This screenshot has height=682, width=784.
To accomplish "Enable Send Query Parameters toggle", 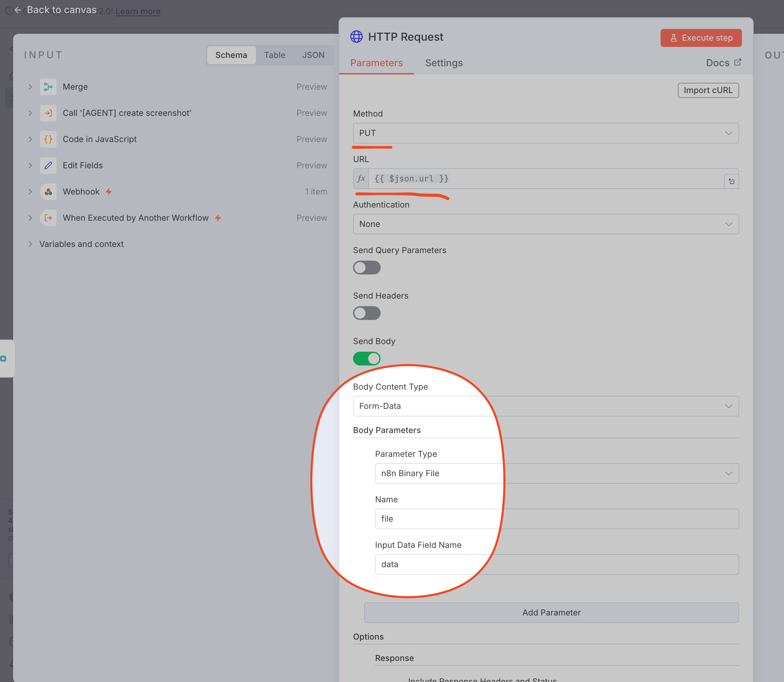I will 366,268.
